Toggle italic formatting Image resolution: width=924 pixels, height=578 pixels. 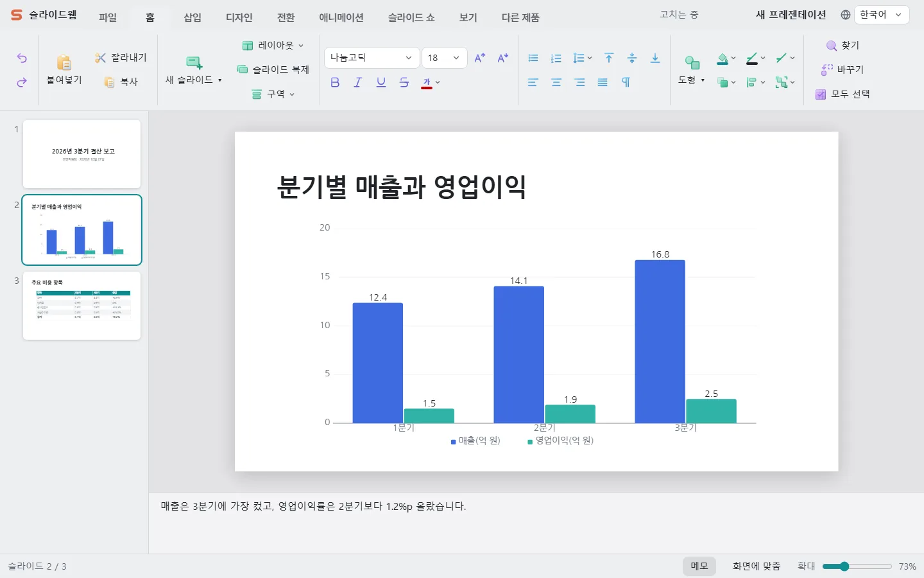358,82
